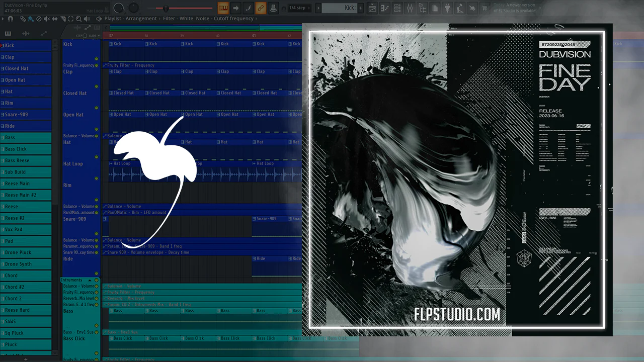Mute the Clap playlist track

97,86
